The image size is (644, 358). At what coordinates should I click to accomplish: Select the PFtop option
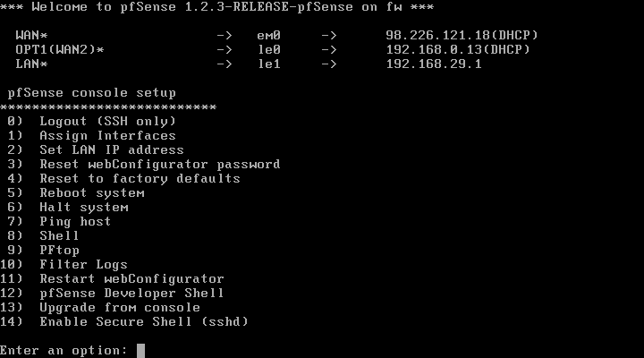coord(43,251)
